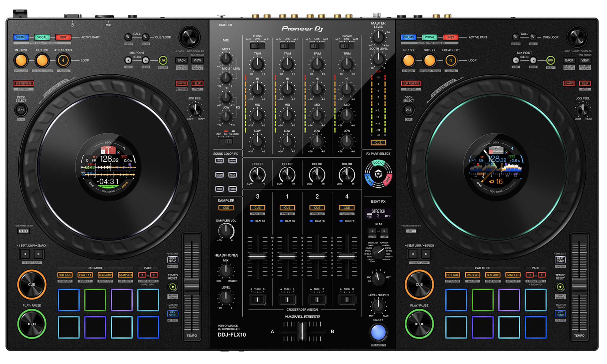Image resolution: width=607 pixels, height=364 pixels.
Task: Tap the right deck round CUE button
Action: [419, 285]
